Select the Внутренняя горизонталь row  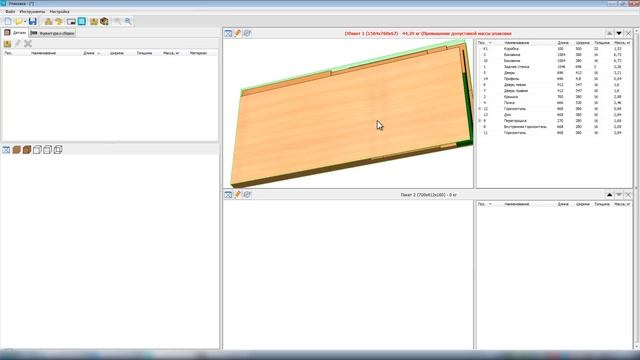point(554,127)
